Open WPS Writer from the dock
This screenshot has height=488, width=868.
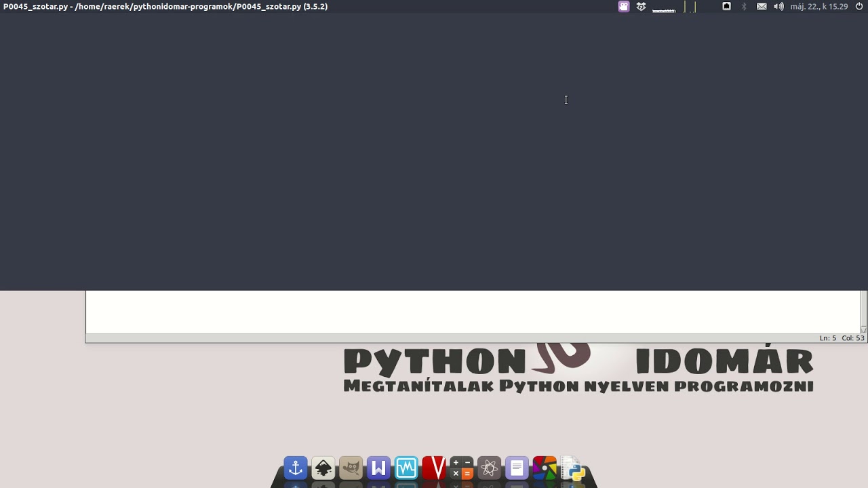pyautogui.click(x=378, y=468)
